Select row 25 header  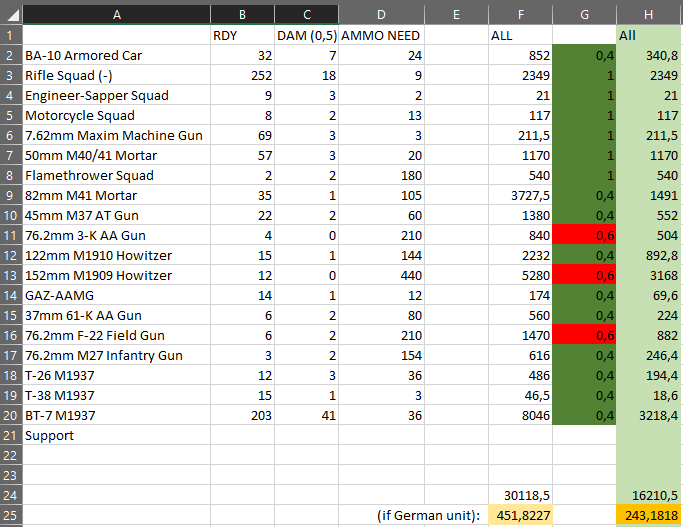tap(11, 515)
